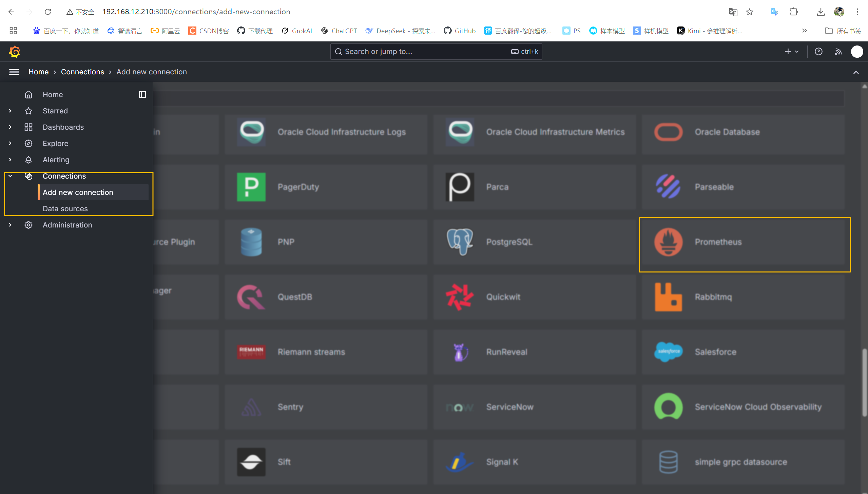Show more bookmarks overflow chevron

coord(804,31)
